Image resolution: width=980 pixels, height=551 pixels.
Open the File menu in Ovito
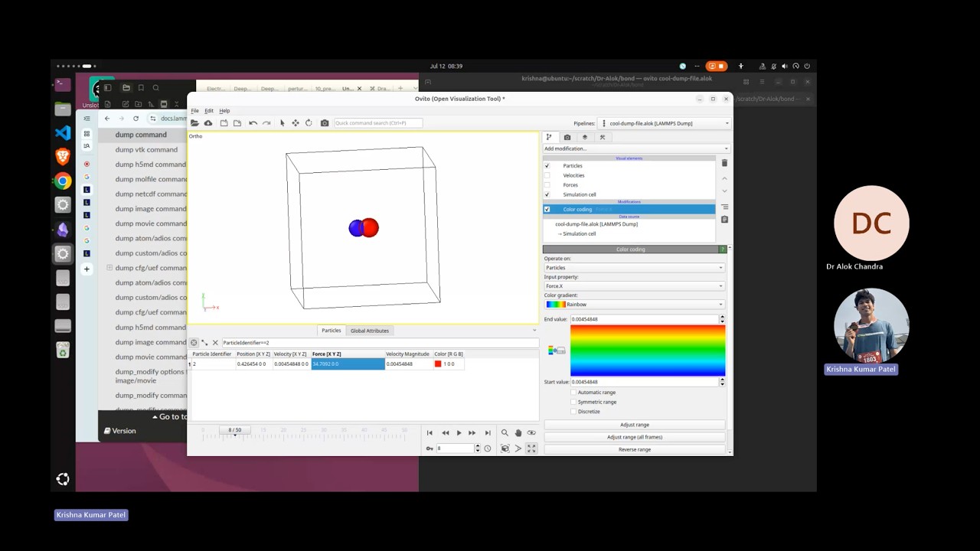[194, 111]
